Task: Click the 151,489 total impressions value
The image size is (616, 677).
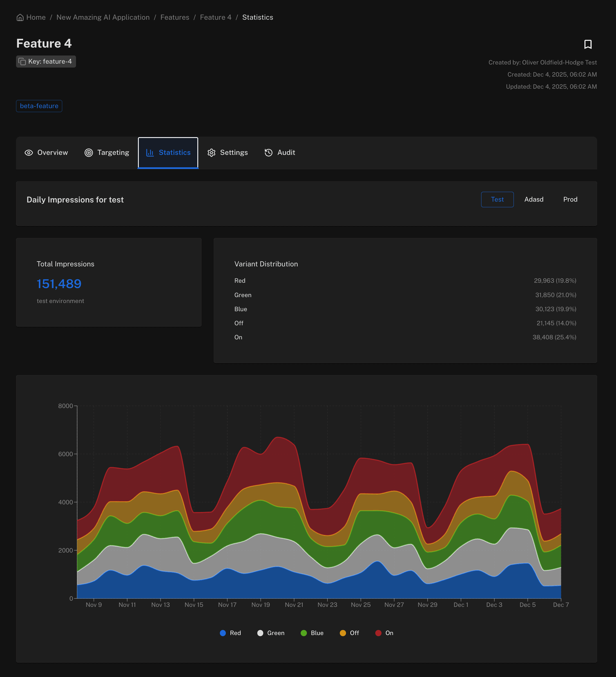Action: [x=59, y=283]
